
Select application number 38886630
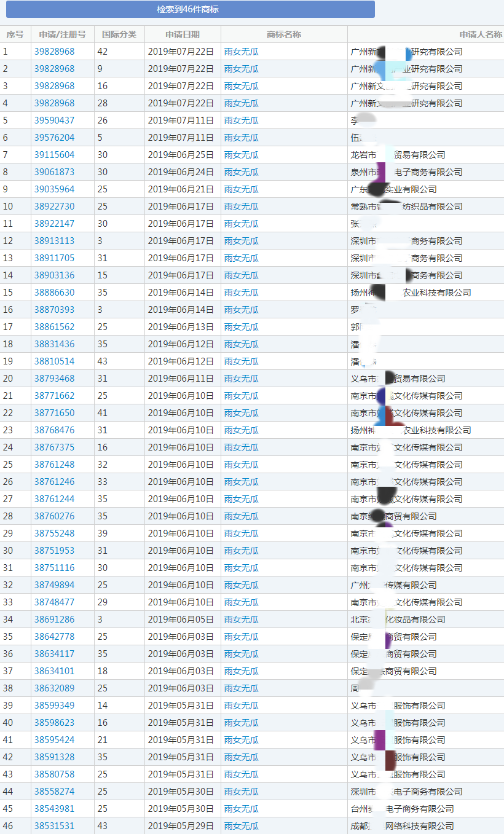54,293
